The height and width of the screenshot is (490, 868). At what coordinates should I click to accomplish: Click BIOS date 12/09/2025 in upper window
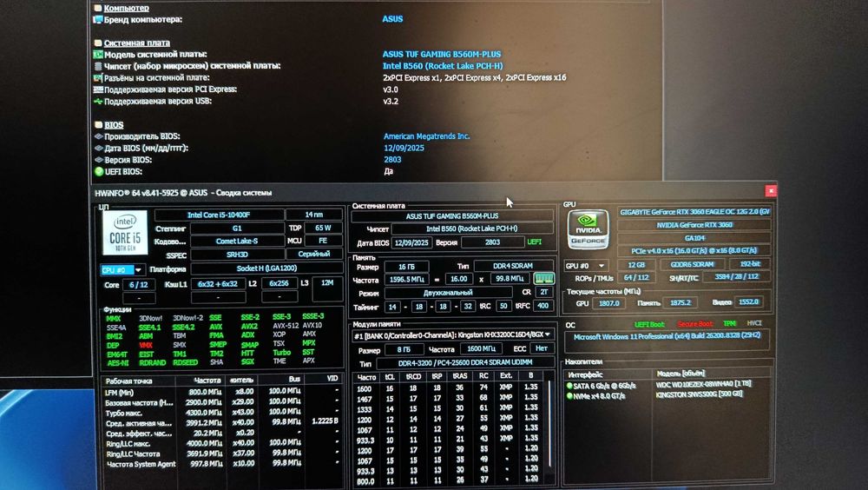[404, 148]
